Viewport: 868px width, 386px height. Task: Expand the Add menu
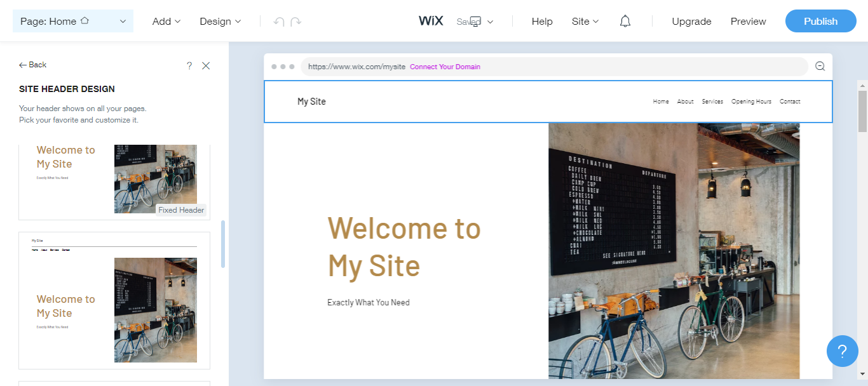(166, 21)
